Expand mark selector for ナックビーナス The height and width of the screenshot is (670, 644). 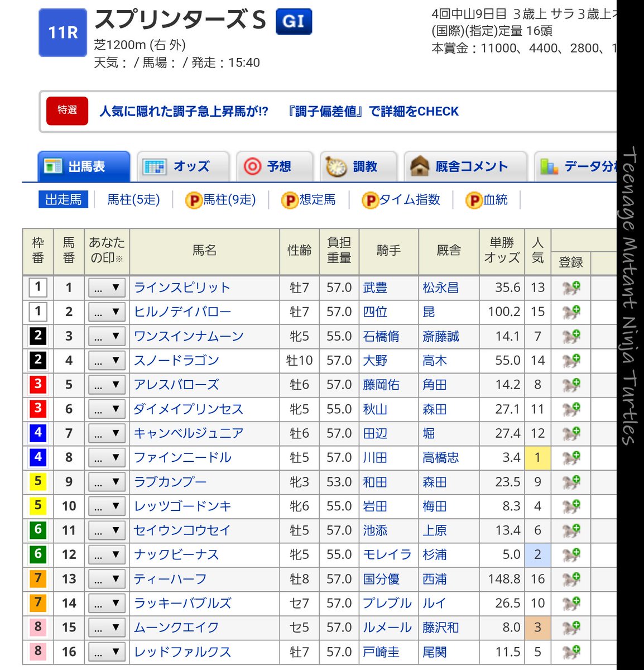point(107,555)
